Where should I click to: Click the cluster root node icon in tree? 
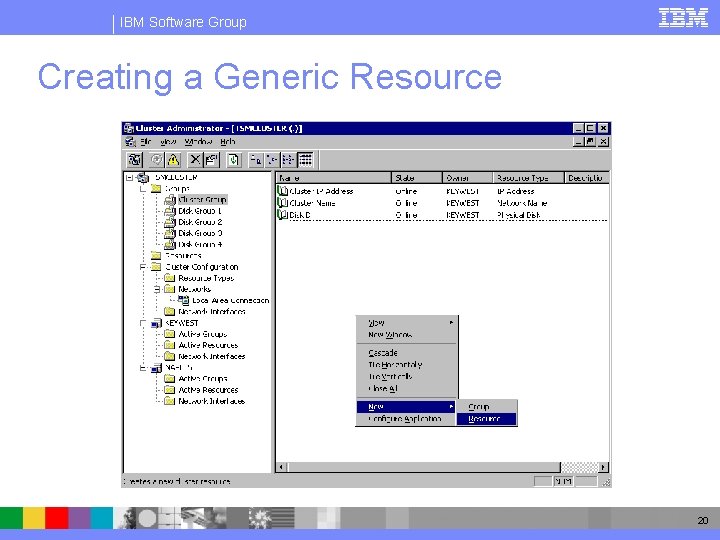[x=144, y=178]
